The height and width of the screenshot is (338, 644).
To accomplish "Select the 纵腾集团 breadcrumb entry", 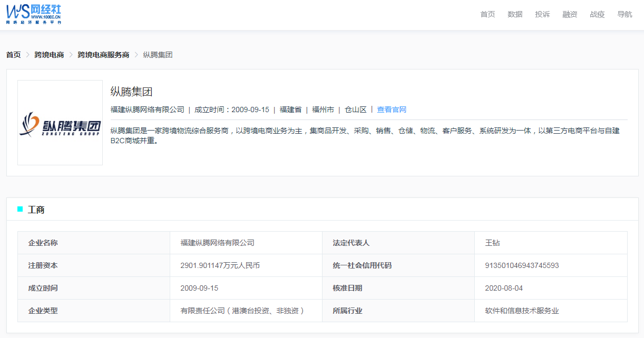I will coord(158,55).
